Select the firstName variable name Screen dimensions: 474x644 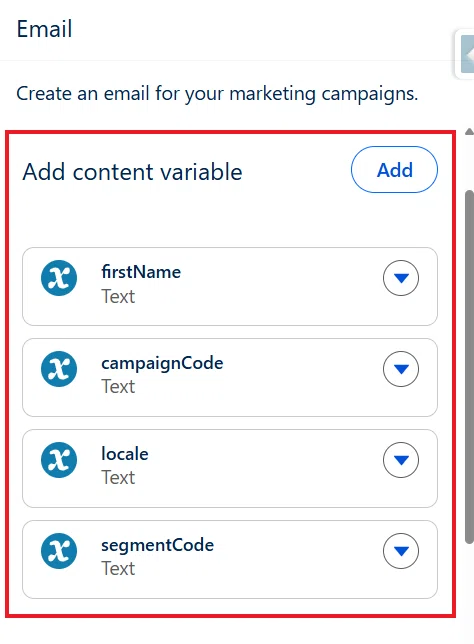click(141, 272)
